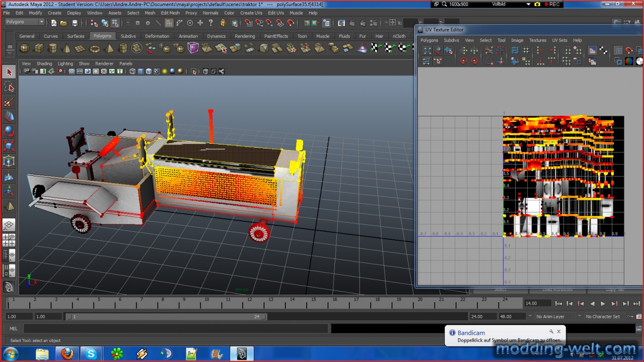Screen dimensions: 644x362
Task: Click the range slider bar
Action: [x=166, y=316]
